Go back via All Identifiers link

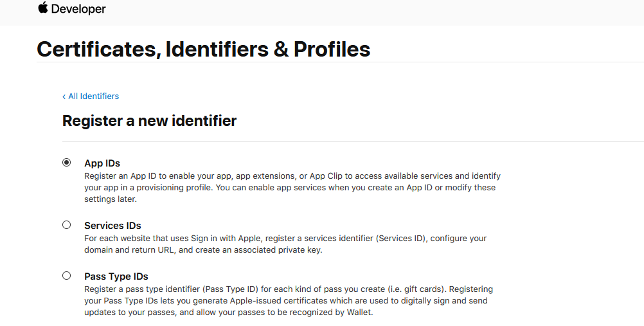pos(93,96)
